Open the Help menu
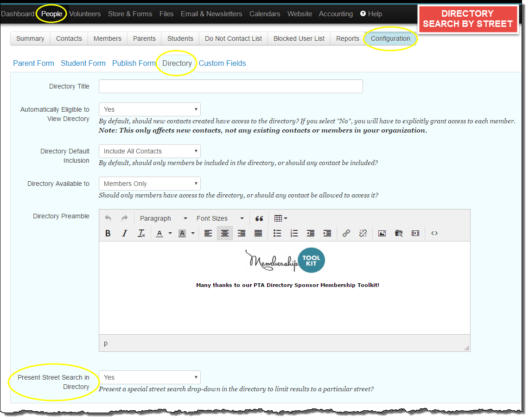This screenshot has width=529, height=420. [371, 14]
